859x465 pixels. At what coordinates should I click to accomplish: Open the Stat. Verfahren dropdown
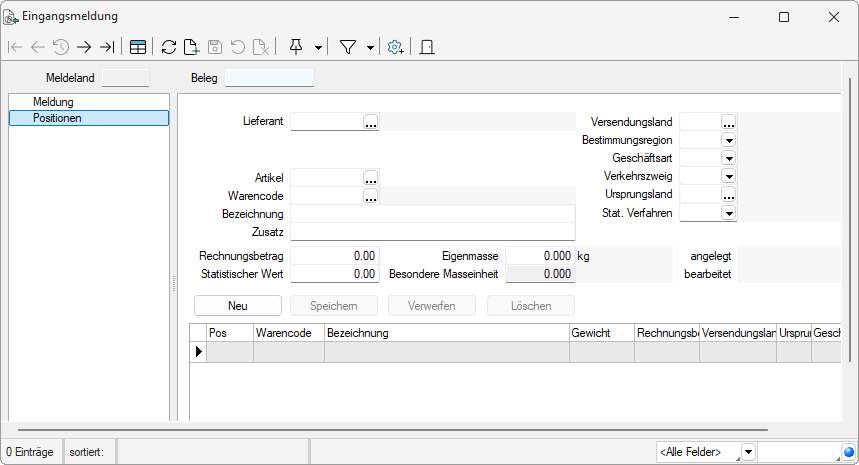728,213
